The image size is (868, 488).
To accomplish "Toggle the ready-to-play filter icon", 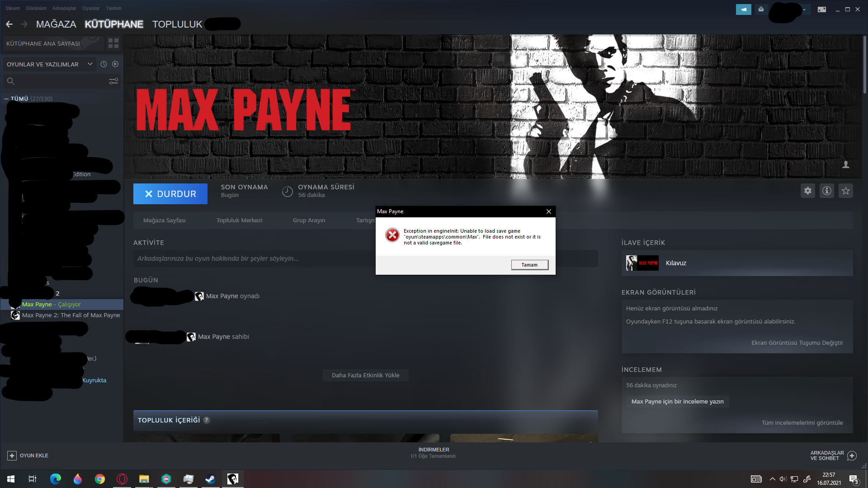I will click(x=115, y=64).
